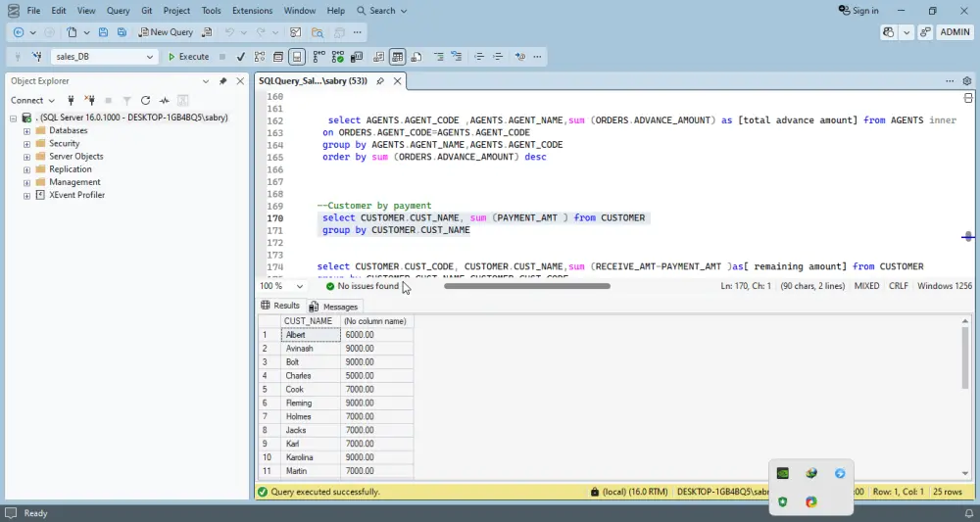Screen dimensions: 980x522
Task: Run the query with Execute
Action: point(188,57)
